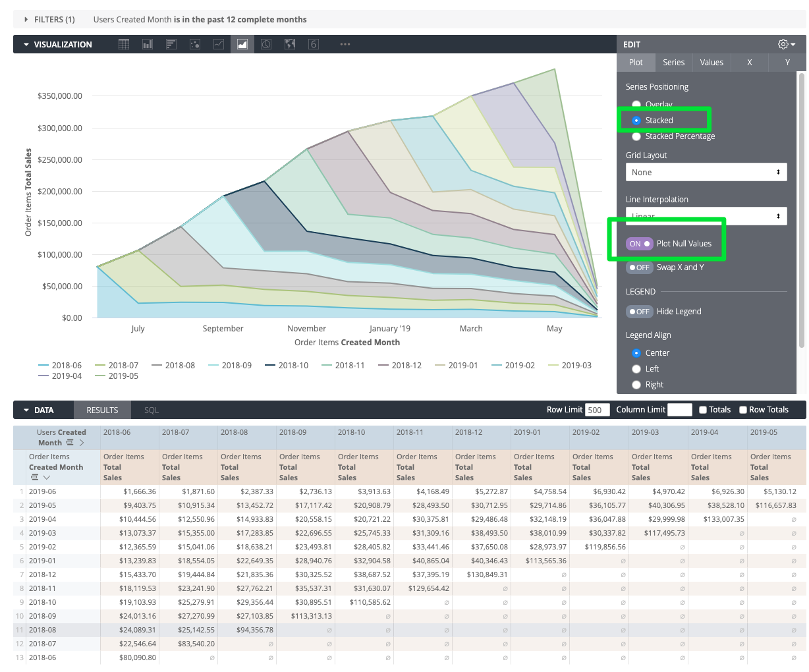Open the X axis tab

pos(750,63)
